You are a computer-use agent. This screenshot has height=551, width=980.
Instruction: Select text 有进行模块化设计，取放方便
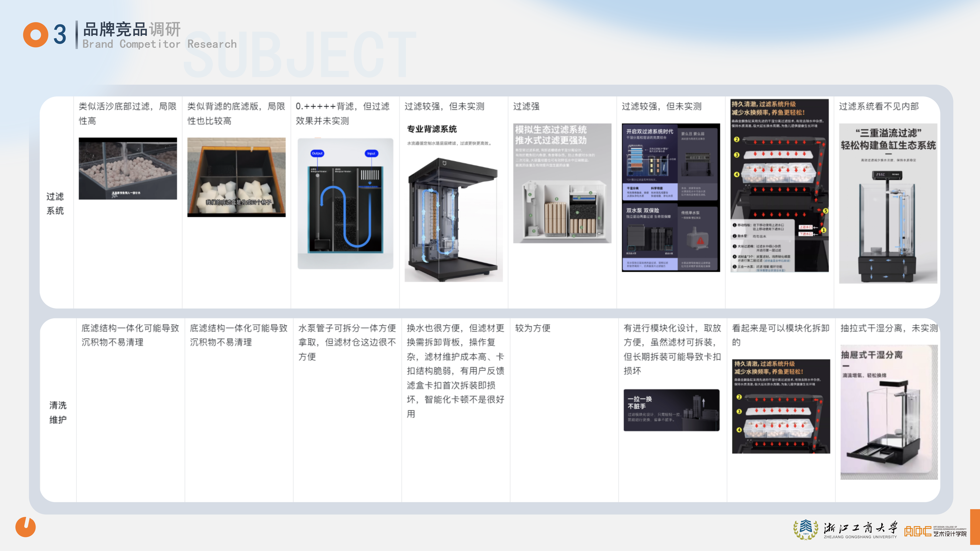point(672,335)
